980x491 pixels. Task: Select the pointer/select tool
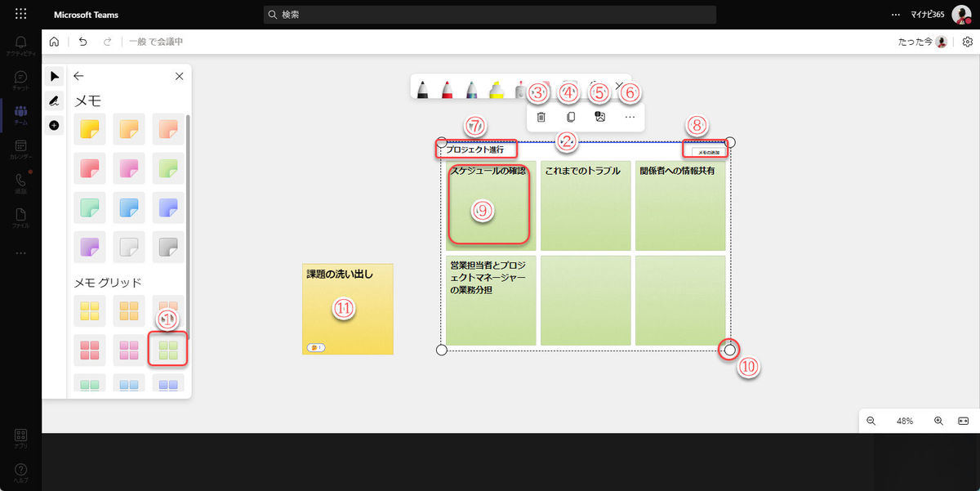(54, 76)
